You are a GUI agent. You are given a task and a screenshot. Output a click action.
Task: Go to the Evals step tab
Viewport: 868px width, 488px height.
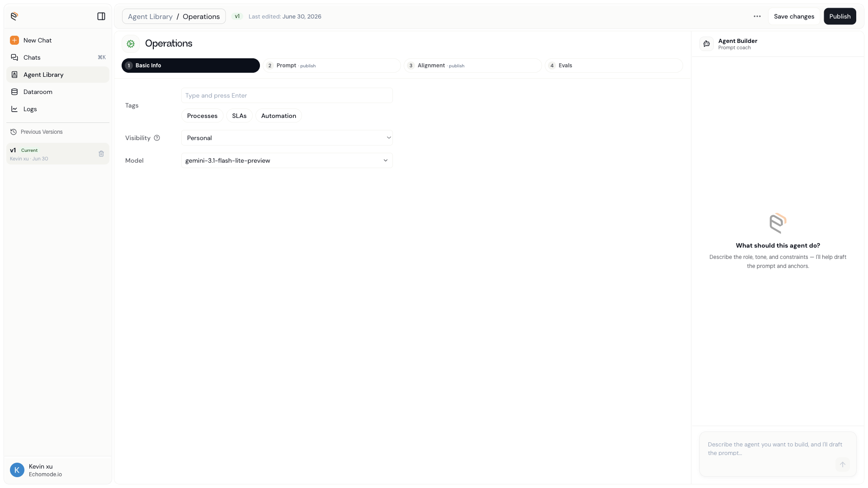point(614,66)
